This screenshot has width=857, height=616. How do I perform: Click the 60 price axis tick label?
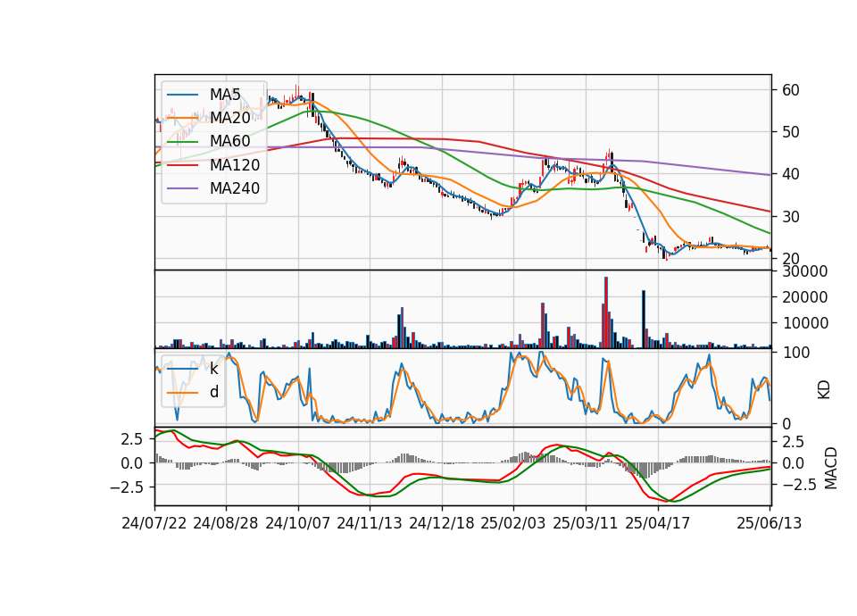coord(790,90)
